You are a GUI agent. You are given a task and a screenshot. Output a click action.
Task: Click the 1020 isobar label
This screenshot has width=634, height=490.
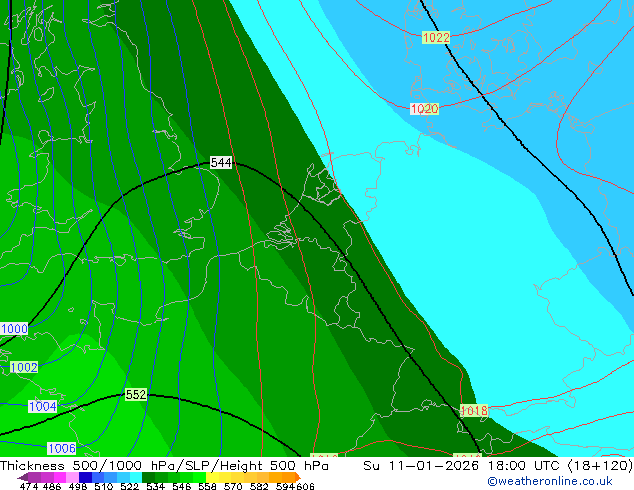(424, 109)
